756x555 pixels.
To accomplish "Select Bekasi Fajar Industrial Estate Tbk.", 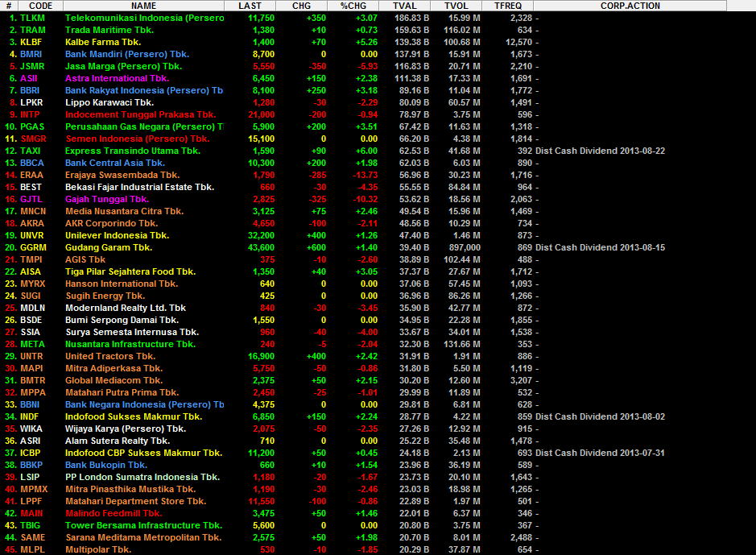I will (x=140, y=187).
